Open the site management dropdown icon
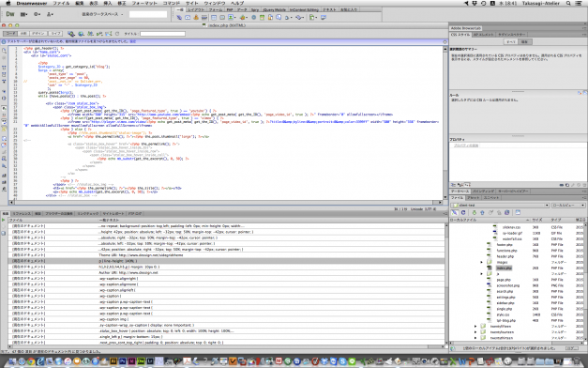The height and width of the screenshot is (368, 588). (x=50, y=14)
